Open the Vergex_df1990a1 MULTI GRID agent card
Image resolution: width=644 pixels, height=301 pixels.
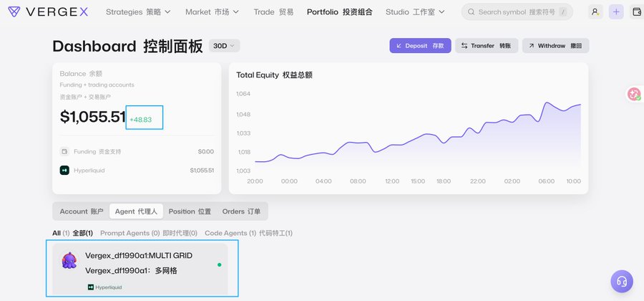pyautogui.click(x=140, y=269)
